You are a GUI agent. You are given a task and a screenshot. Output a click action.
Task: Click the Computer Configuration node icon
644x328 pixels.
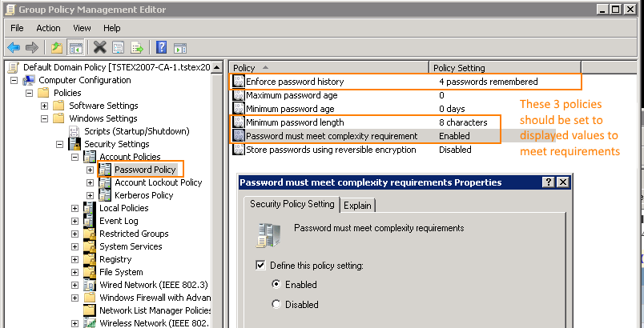(29, 80)
